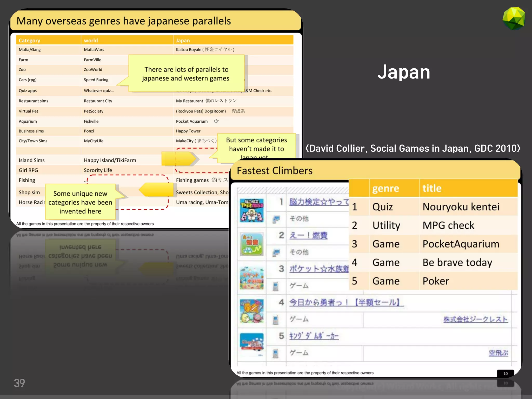The height and width of the screenshot is (399, 532).
Task: Open the 株式会社ジークレスト company link
Action: click(x=476, y=319)
